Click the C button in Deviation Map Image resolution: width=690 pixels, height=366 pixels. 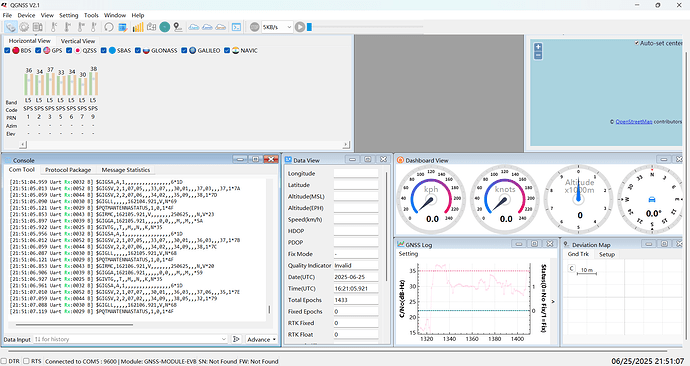pos(571,268)
